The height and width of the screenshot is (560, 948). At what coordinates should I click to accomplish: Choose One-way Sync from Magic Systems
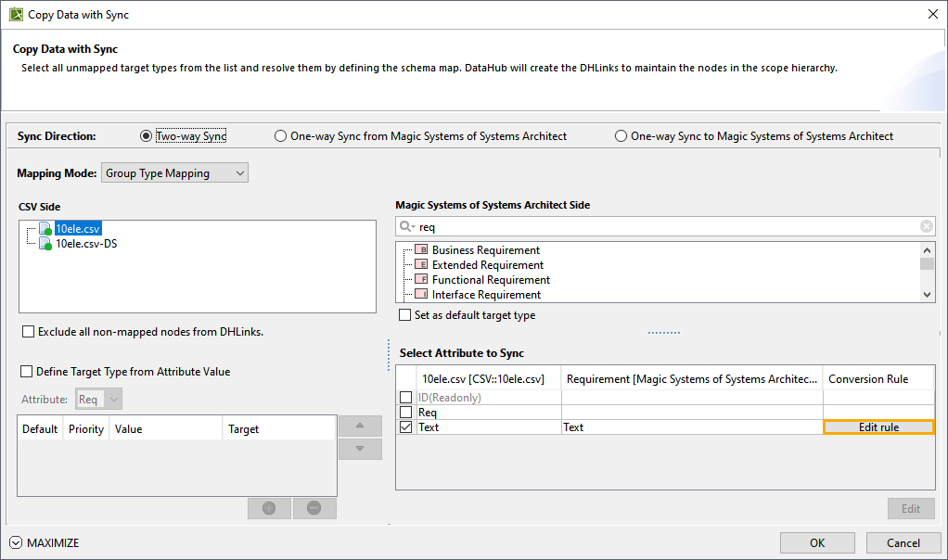pos(281,136)
